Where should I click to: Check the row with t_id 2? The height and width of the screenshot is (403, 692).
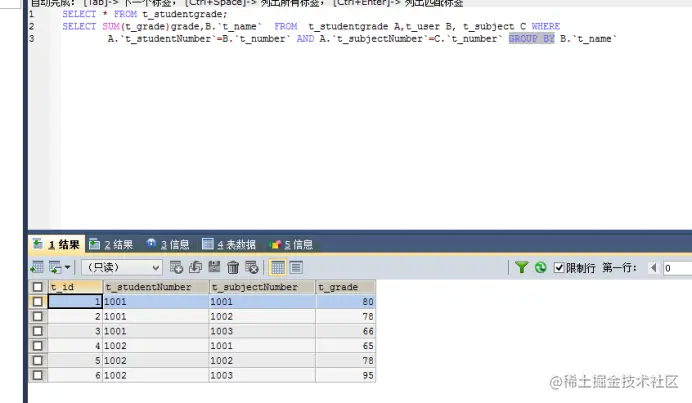[x=38, y=316]
